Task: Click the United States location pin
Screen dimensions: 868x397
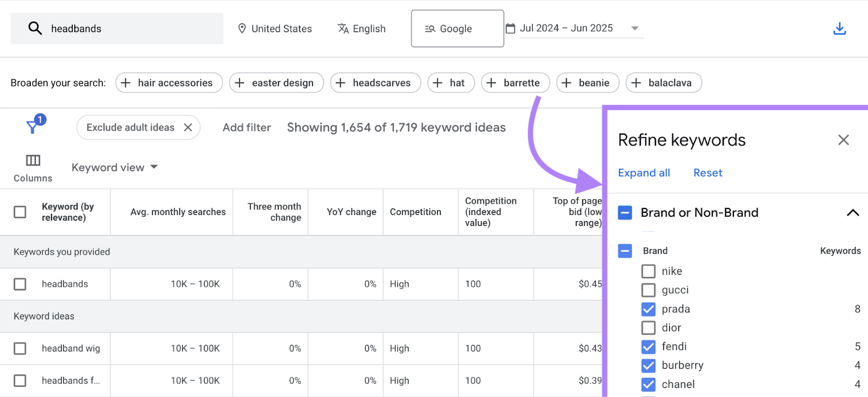Action: pos(242,29)
